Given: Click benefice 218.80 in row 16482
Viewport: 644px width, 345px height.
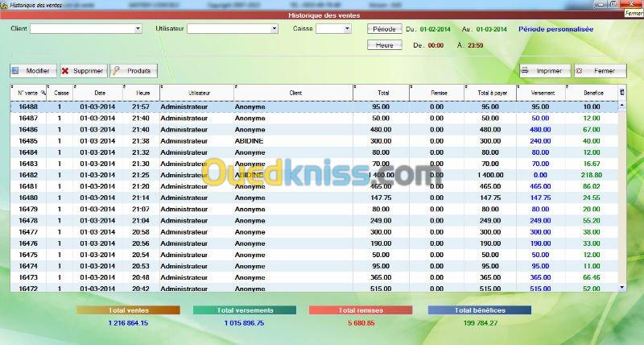Looking at the screenshot, I should point(592,175).
